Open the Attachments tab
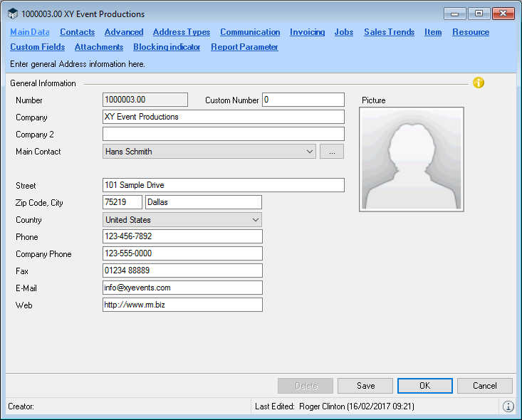The image size is (522, 420). 99,47
